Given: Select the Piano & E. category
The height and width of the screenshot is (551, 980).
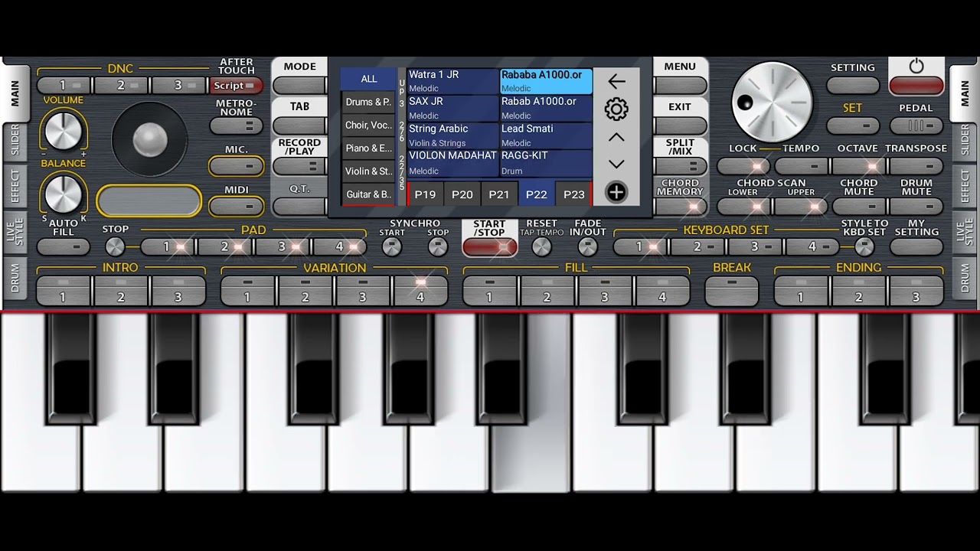Looking at the screenshot, I should (x=369, y=148).
